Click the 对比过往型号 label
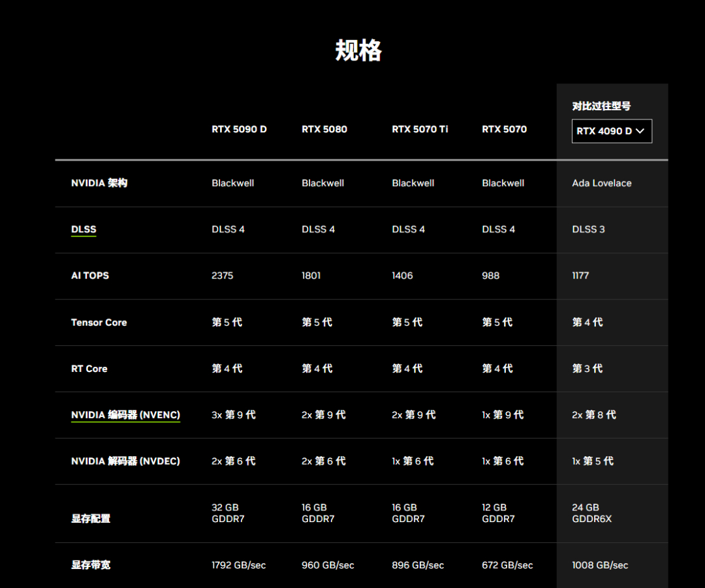The height and width of the screenshot is (588, 705). tap(601, 106)
